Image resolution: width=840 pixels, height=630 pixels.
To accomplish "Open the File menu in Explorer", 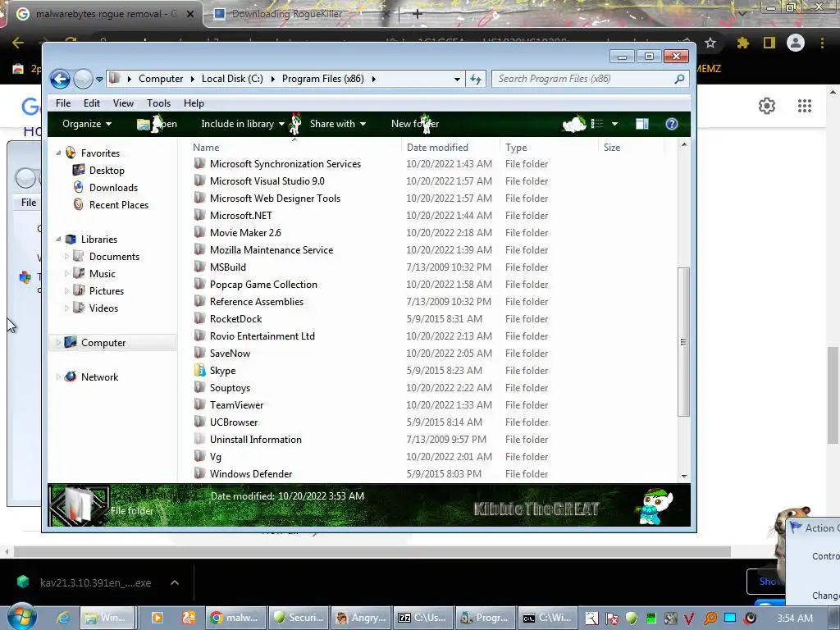I will (63, 103).
